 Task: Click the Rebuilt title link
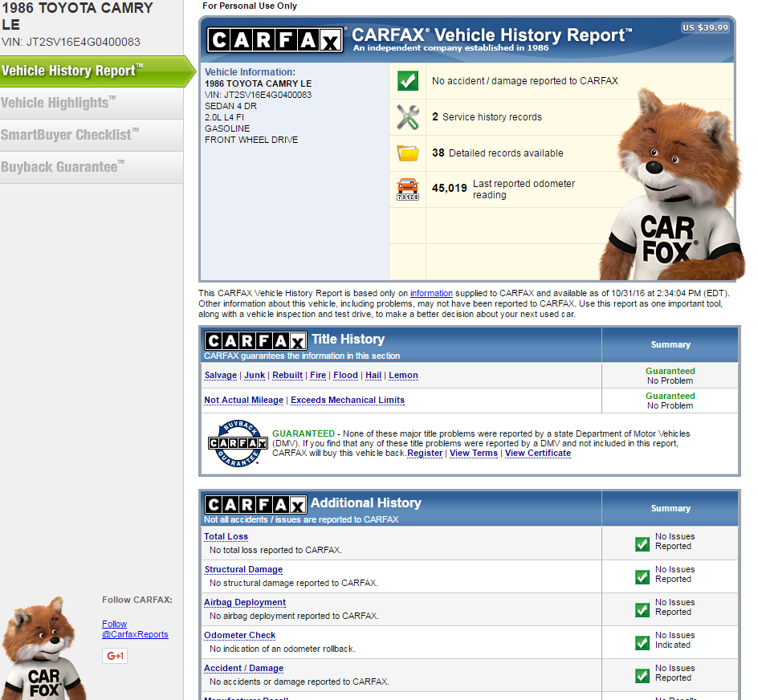coord(287,375)
